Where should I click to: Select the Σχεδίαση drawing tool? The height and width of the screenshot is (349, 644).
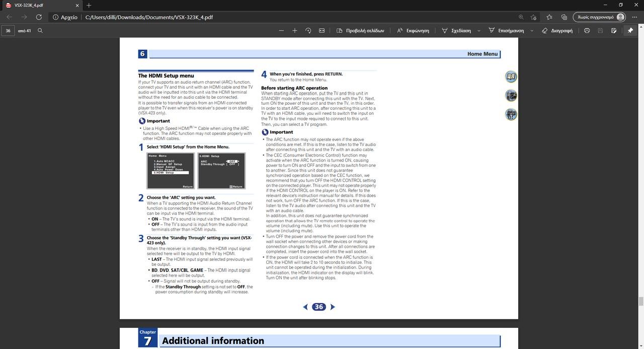tap(456, 31)
